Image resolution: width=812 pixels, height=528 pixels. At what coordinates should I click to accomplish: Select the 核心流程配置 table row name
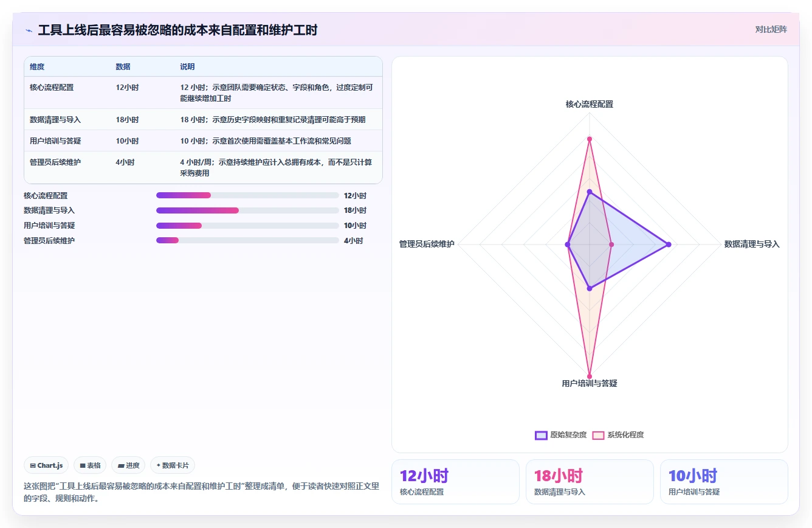tap(52, 88)
